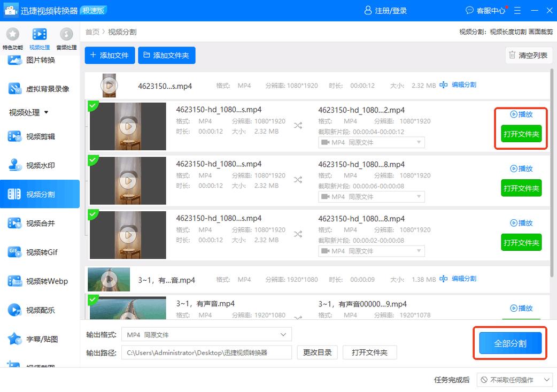Open format dropdown for segment 00:00:02-00:00:08
This screenshot has width=557, height=392.
(x=371, y=251)
